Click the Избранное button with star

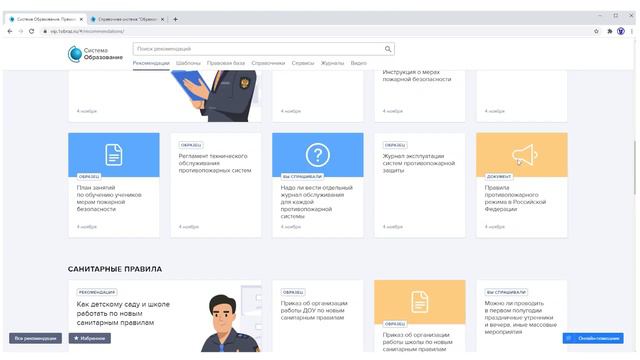click(x=90, y=338)
